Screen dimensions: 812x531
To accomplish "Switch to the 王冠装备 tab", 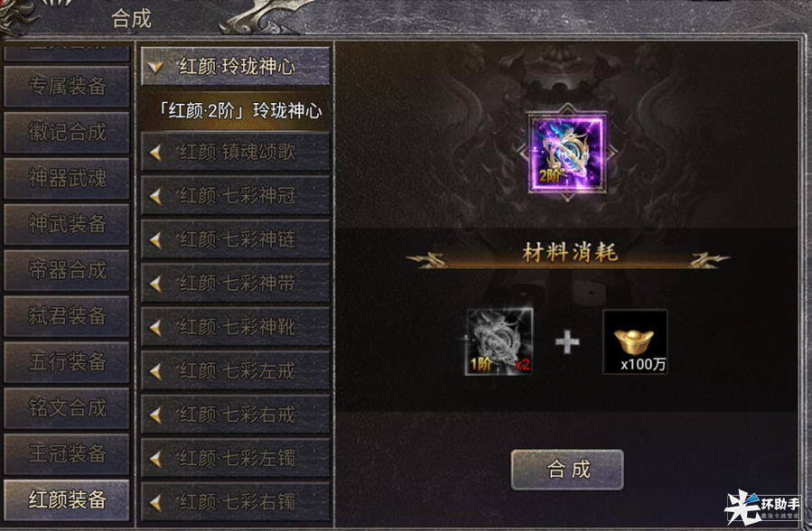I will [67, 454].
